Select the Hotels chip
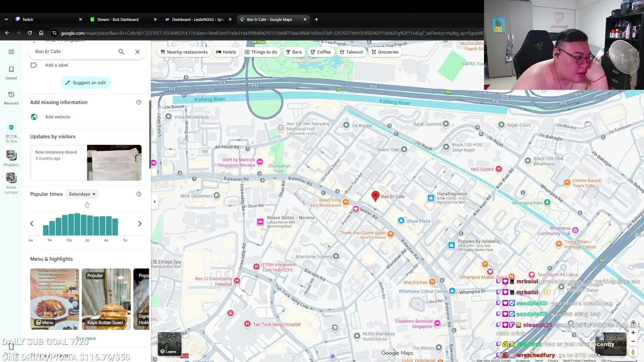 click(x=226, y=52)
